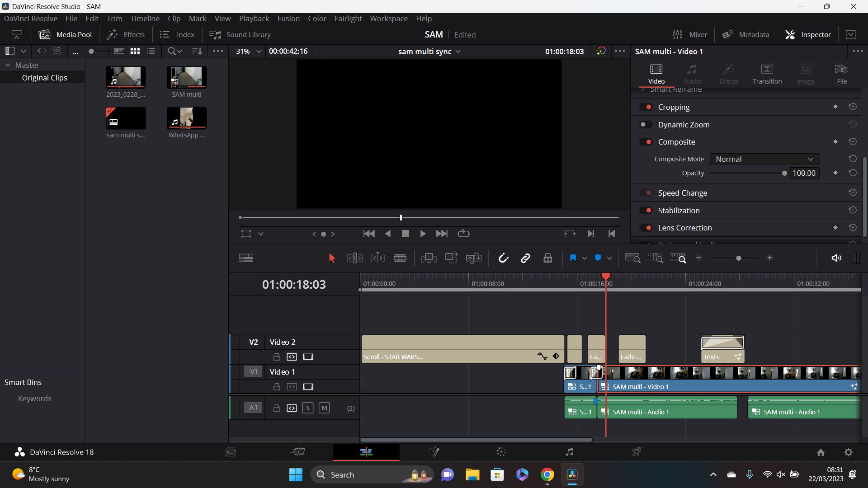868x488 pixels.
Task: Open the Effects panel button
Action: click(x=126, y=35)
